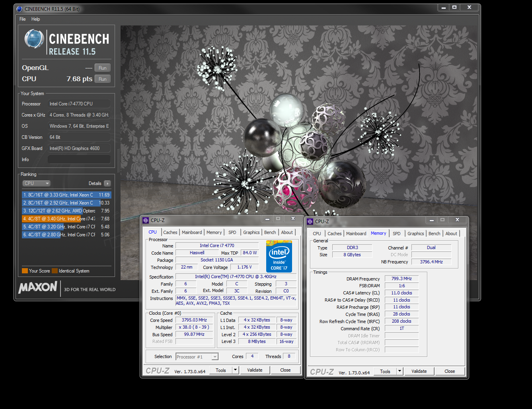Image resolution: width=532 pixels, height=409 pixels.
Task: Switch to Memory tab in left CPU-Z
Action: point(214,232)
